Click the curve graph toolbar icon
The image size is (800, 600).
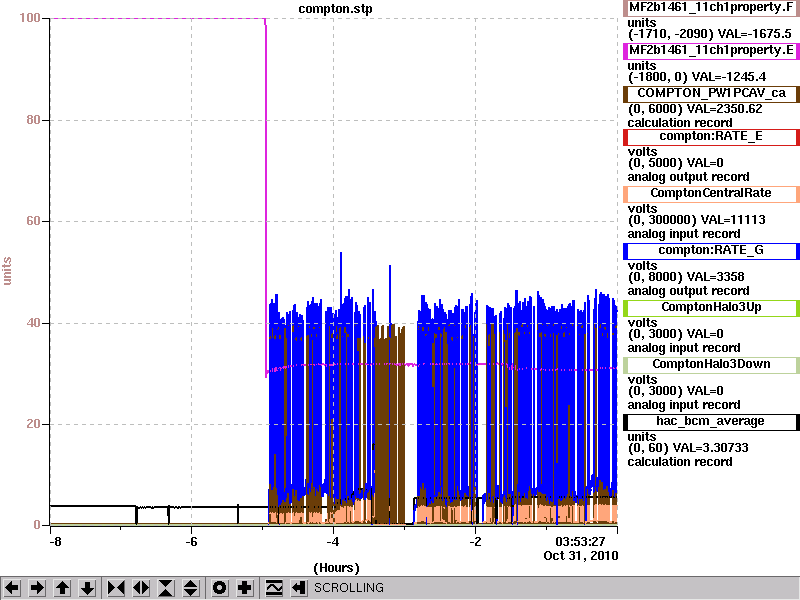click(274, 588)
